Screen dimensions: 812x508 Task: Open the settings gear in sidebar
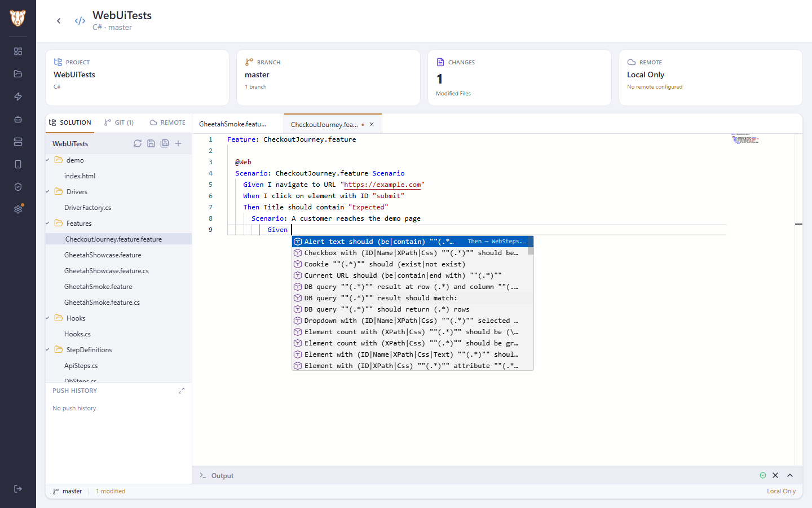(x=18, y=209)
